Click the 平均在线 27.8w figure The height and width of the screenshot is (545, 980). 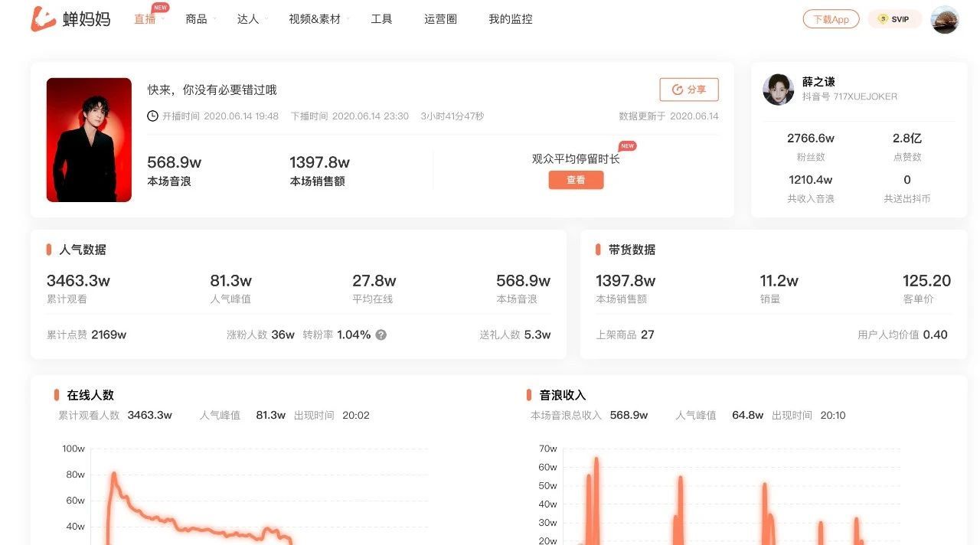(x=374, y=281)
